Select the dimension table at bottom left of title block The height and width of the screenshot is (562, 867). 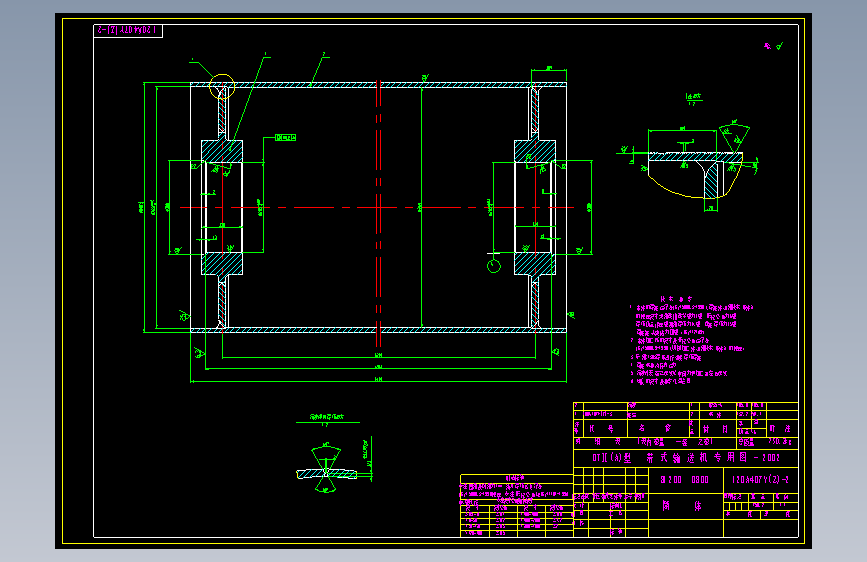point(516,506)
